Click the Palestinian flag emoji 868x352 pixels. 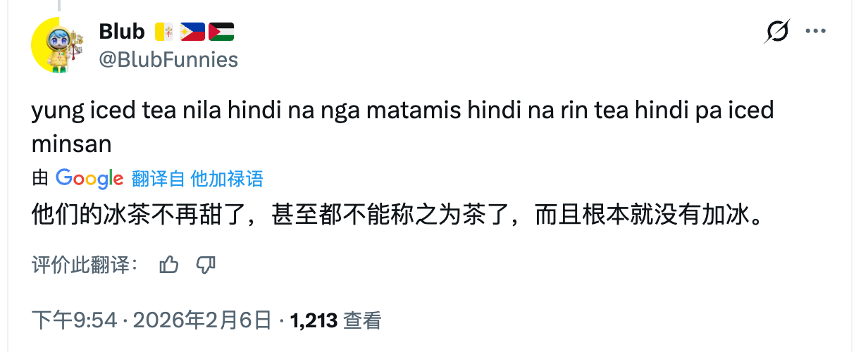[221, 32]
